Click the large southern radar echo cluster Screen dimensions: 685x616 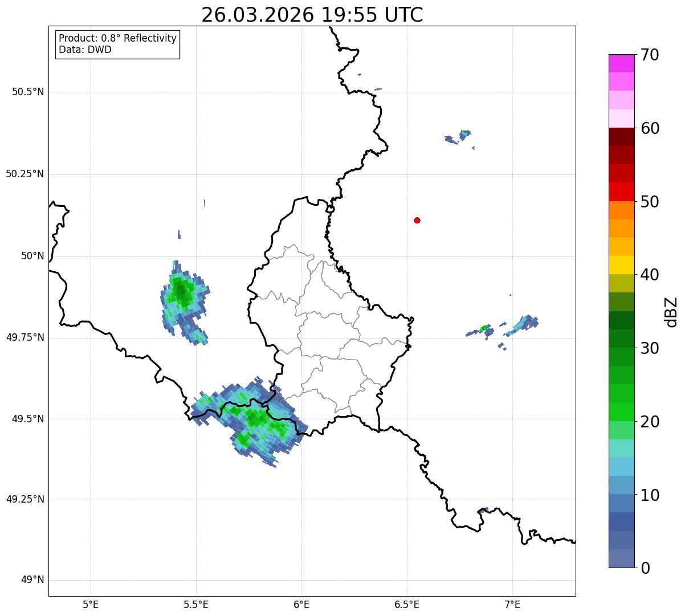(250, 422)
